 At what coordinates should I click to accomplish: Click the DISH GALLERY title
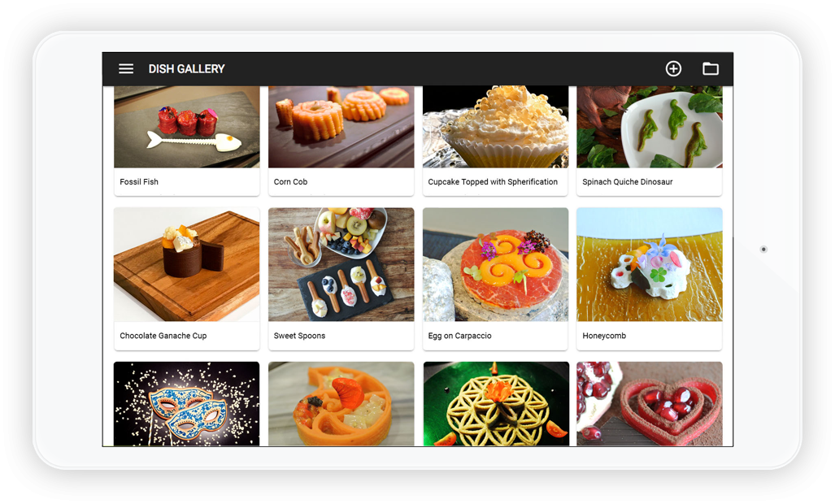click(x=186, y=68)
